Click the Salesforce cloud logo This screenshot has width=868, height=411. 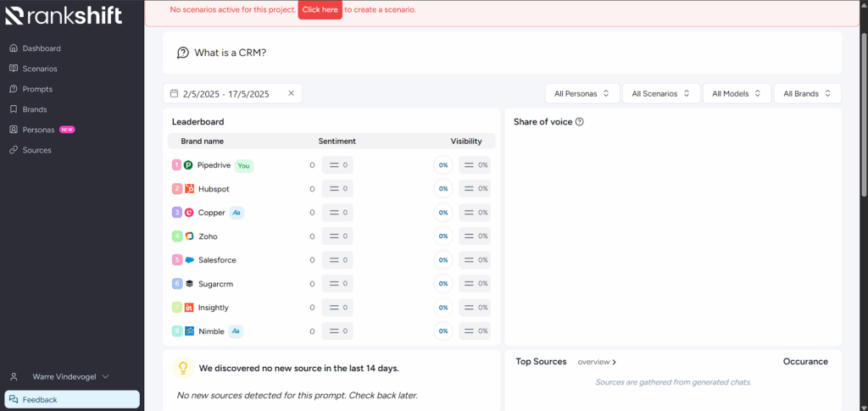[189, 260]
